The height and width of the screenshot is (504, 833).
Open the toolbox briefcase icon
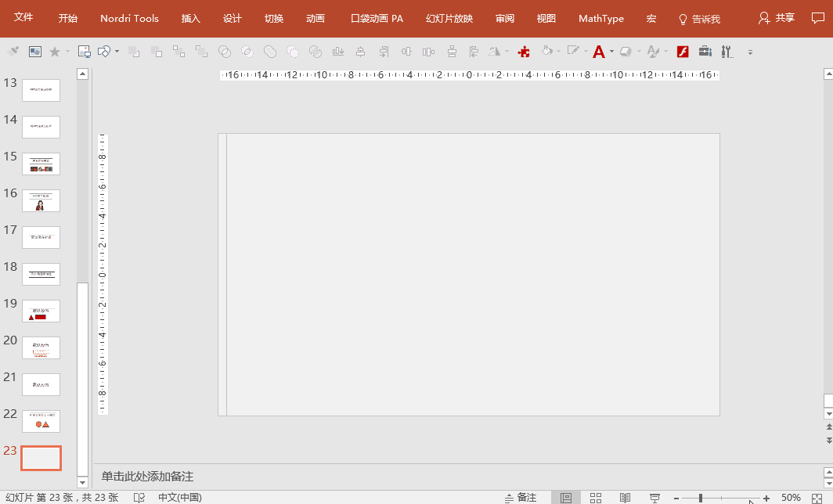tap(705, 52)
